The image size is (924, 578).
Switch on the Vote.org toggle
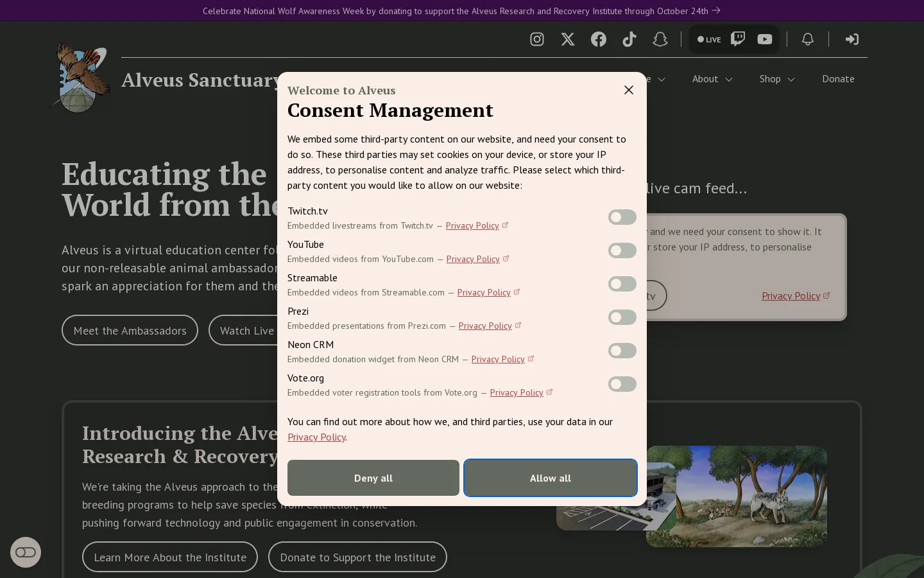pos(622,384)
